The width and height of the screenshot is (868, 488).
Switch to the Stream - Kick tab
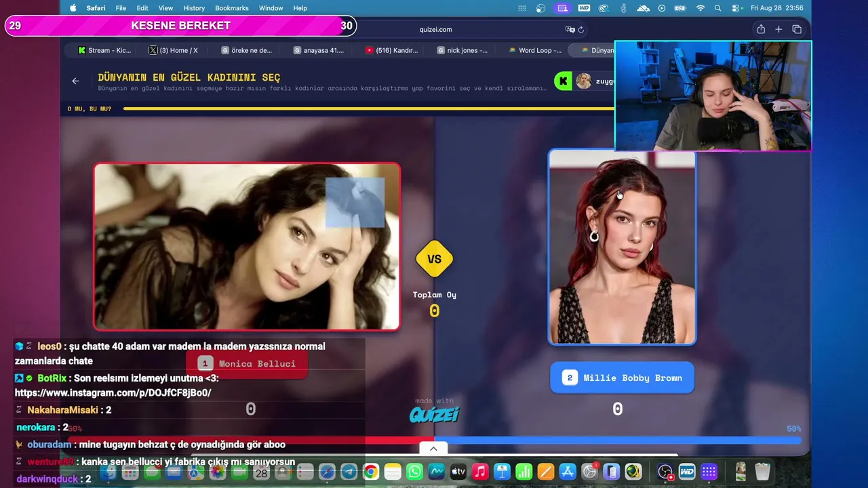(104, 50)
